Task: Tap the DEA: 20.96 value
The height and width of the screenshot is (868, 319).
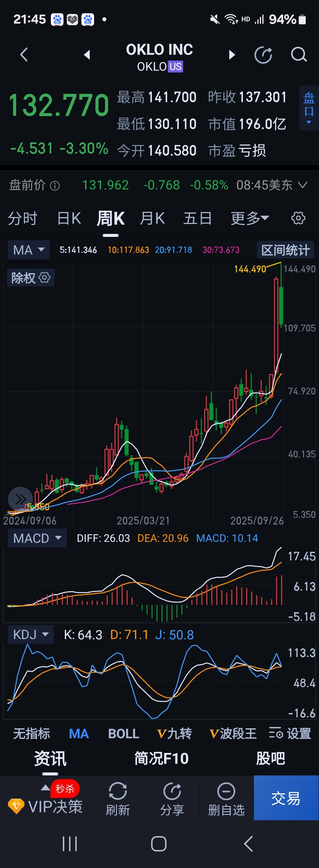Action: 163,538
